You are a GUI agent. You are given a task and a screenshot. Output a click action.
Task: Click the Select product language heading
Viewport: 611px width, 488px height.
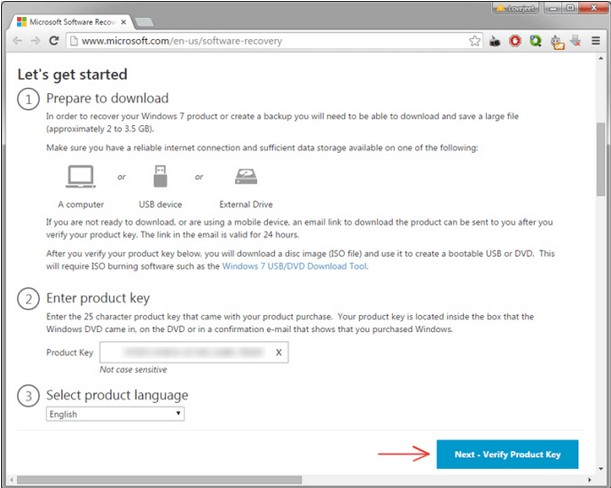117,395
